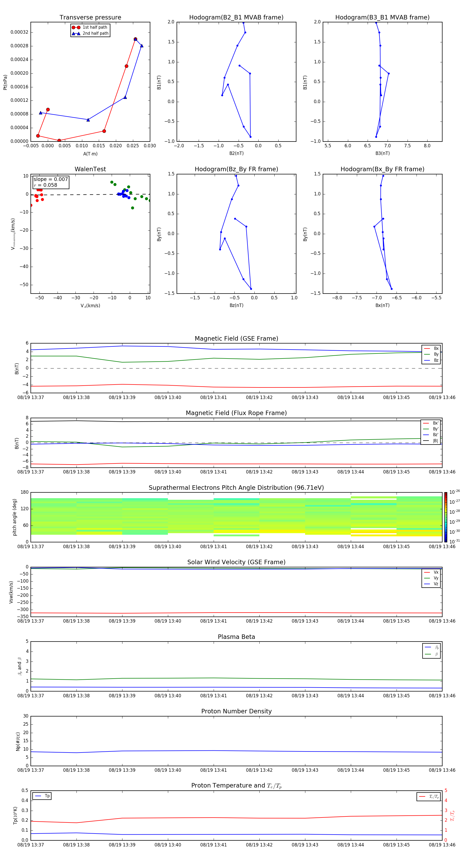
Task: Click the top red point in Transverse pressure plot
Action: (x=135, y=39)
